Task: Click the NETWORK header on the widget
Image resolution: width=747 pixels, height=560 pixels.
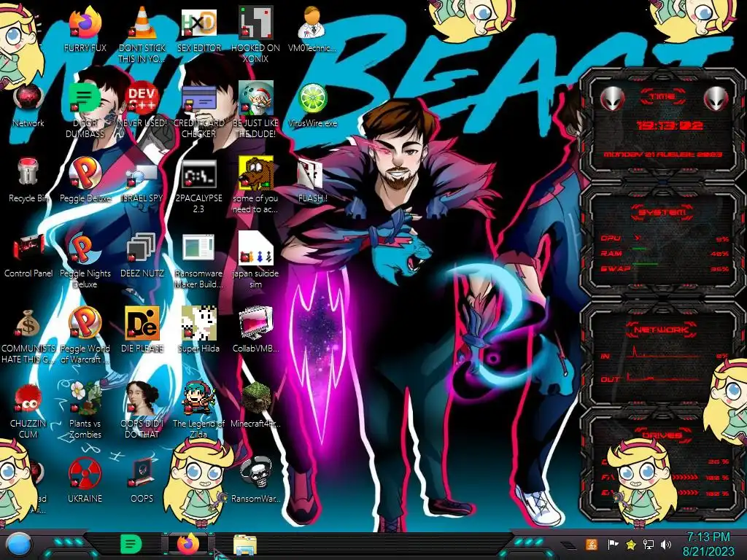Action: (661, 329)
